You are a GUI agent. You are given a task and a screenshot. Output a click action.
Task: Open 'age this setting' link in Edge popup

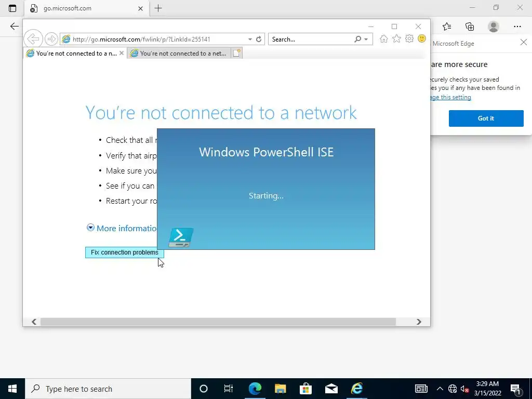(450, 97)
